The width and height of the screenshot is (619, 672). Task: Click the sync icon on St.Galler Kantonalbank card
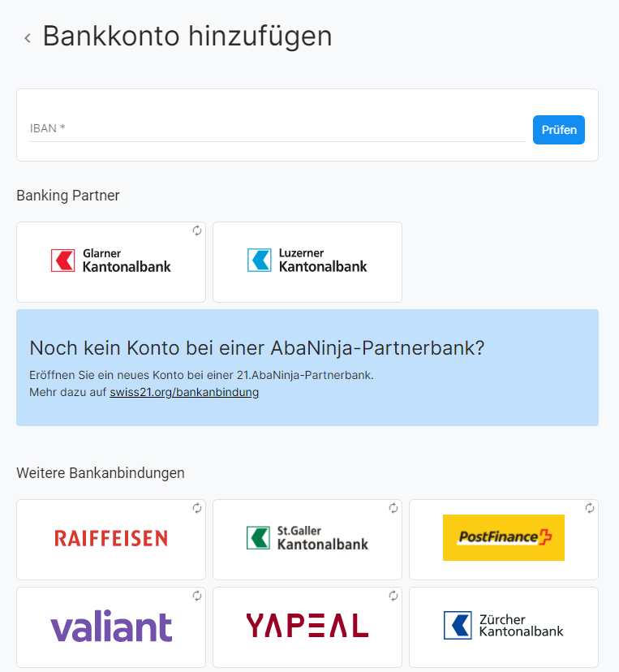tap(393, 508)
